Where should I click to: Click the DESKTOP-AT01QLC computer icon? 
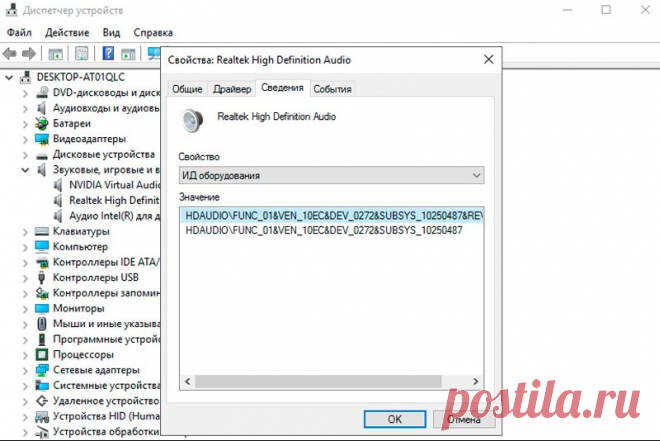[26, 77]
